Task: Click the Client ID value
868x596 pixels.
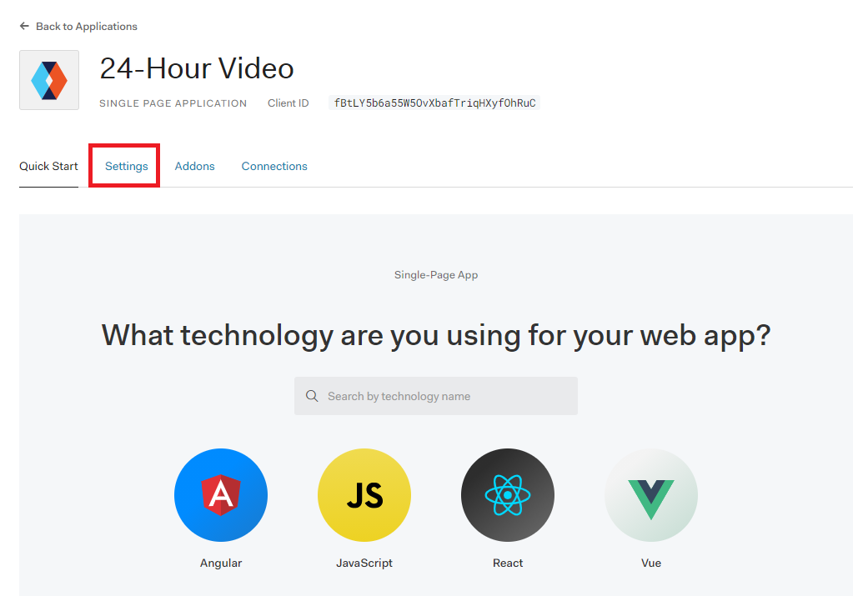Action: coord(434,103)
